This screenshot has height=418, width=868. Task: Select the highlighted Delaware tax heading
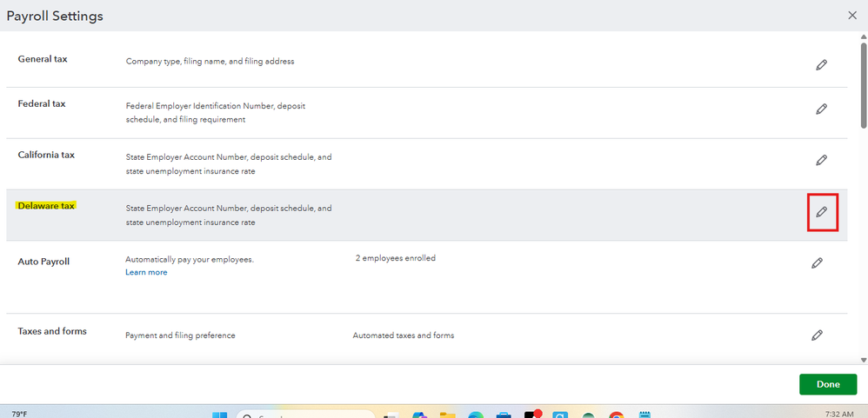(46, 206)
